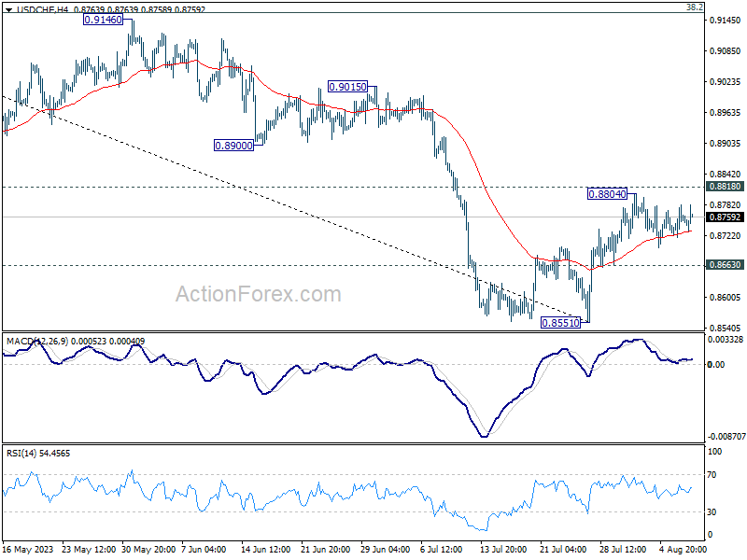
Task: Click the 0.003328 MACD scale value
Action: pyautogui.click(x=726, y=340)
